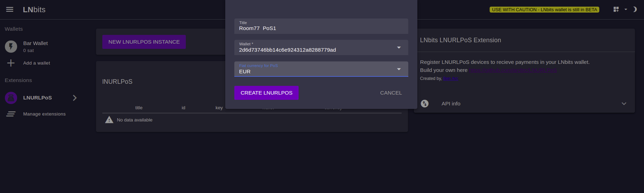The width and height of the screenshot is (644, 193).
Task: Cancel the LNURLPoS dialog
Action: coord(391,93)
